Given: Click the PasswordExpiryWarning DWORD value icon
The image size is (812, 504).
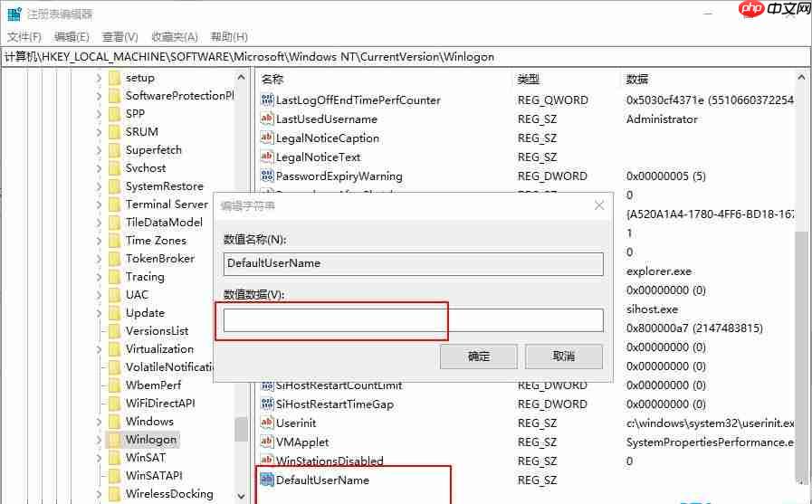Looking at the screenshot, I should tap(267, 176).
